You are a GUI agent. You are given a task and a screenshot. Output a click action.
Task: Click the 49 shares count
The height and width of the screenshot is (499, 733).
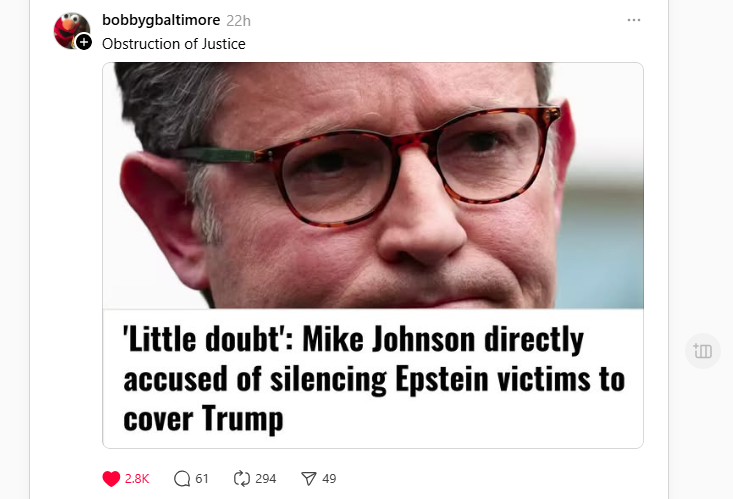pos(329,478)
